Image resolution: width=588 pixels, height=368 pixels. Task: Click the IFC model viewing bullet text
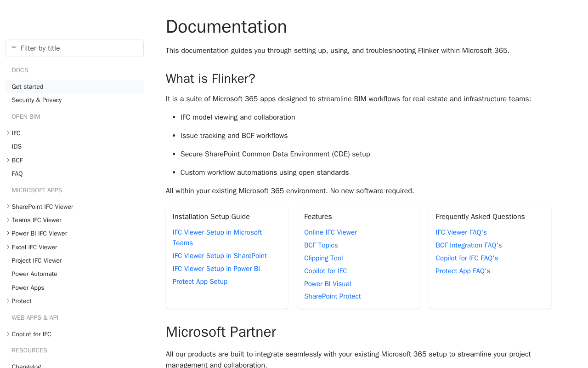237,117
